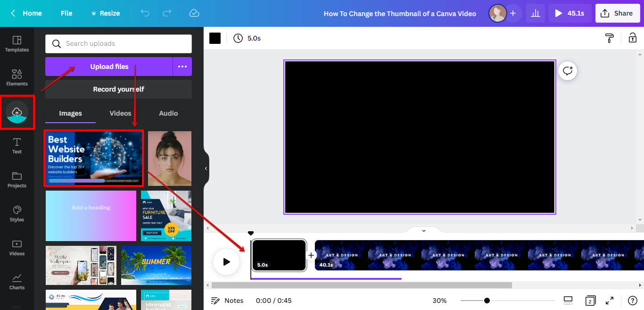Open the black background color swatch
The image size is (644, 310).
click(x=215, y=38)
